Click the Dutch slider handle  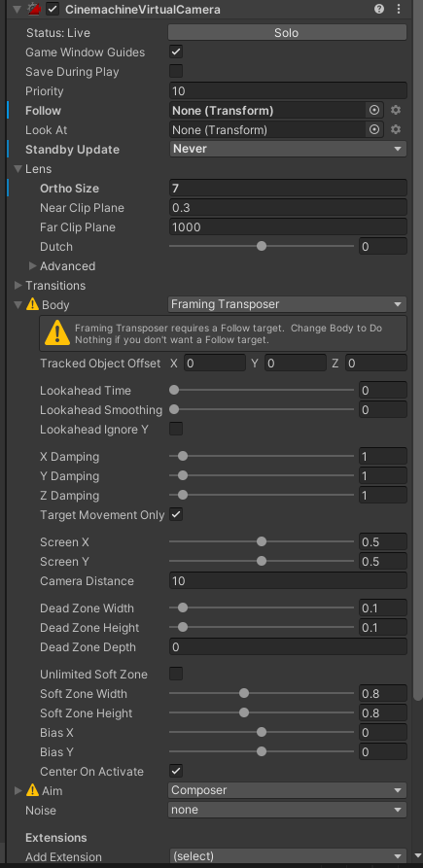pos(262,246)
